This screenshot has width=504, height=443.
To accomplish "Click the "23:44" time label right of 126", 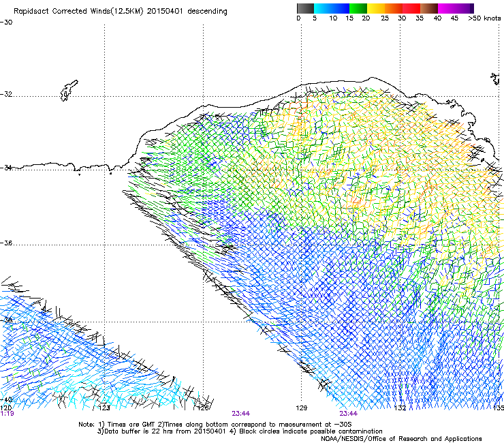I will pyautogui.click(x=240, y=414).
